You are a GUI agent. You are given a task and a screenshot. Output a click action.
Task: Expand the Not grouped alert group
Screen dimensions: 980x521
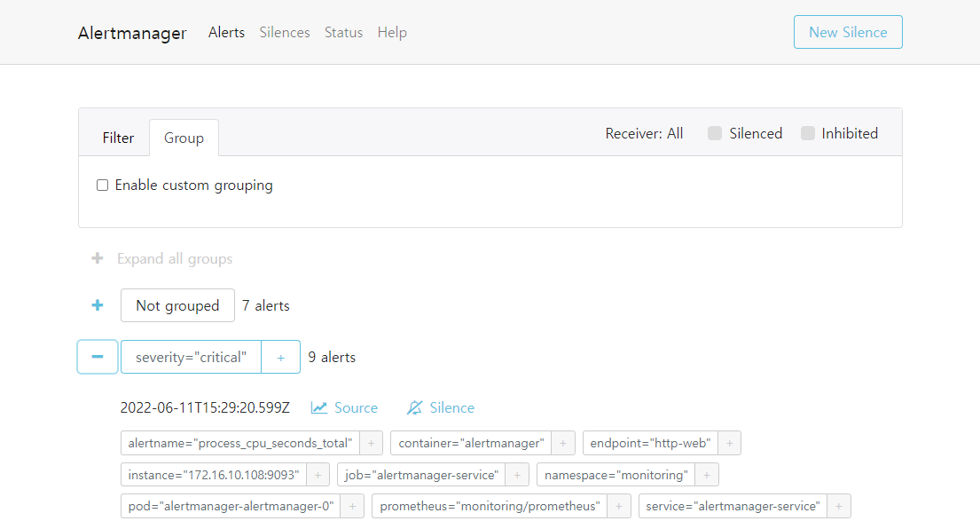coord(98,305)
